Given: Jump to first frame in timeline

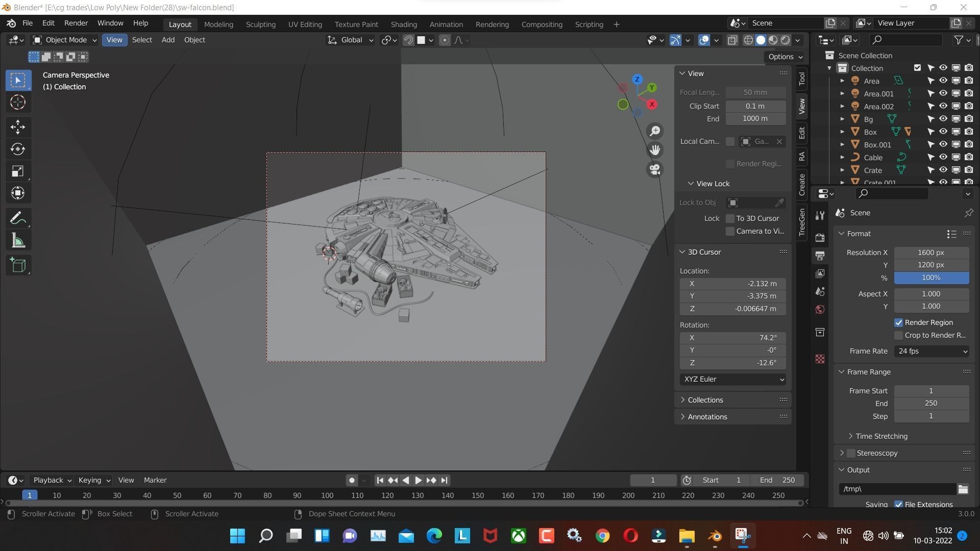Looking at the screenshot, I should point(380,480).
